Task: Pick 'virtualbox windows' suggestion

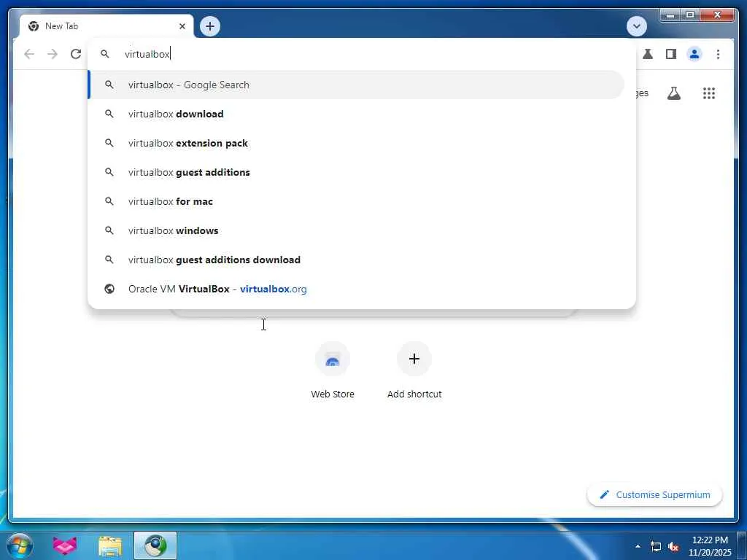Action: coord(356,230)
